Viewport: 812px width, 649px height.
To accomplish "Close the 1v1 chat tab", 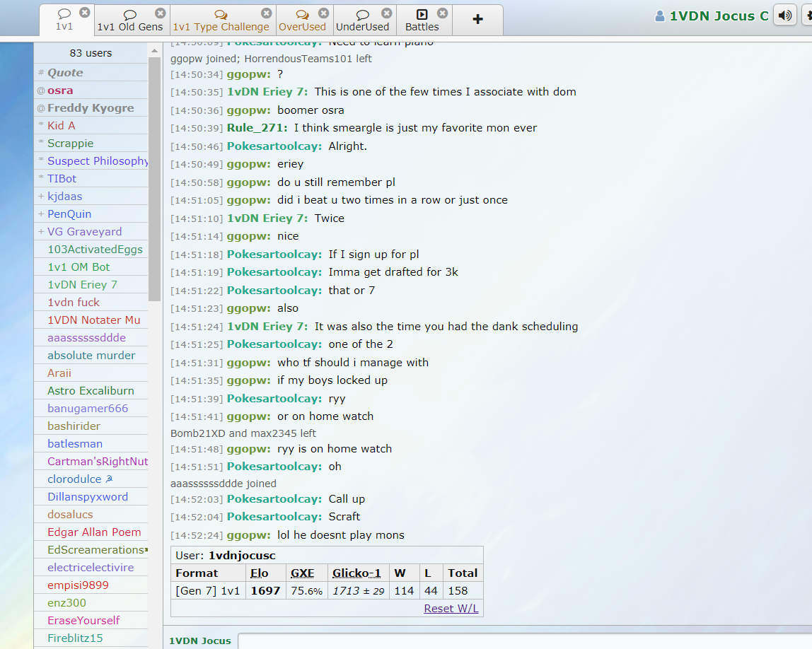I will (x=85, y=13).
